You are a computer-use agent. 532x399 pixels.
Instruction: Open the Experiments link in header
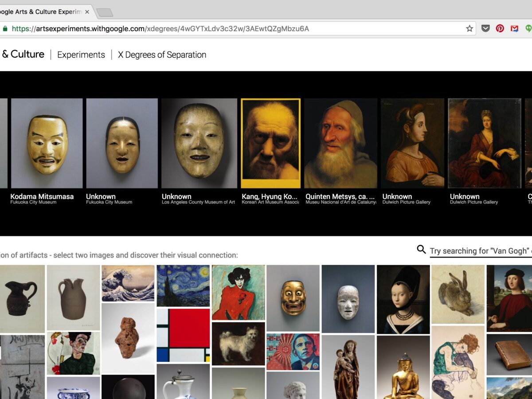coord(81,55)
